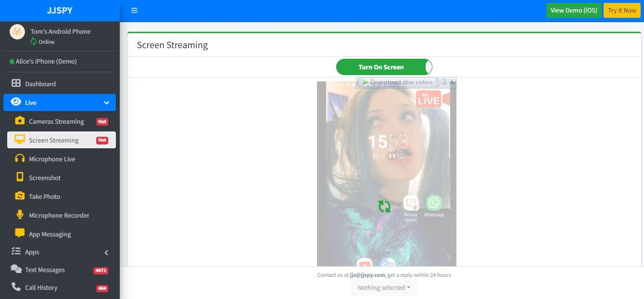The width and height of the screenshot is (644, 299).
Task: Click the 4071 badge on Text Messages
Action: coord(101,271)
